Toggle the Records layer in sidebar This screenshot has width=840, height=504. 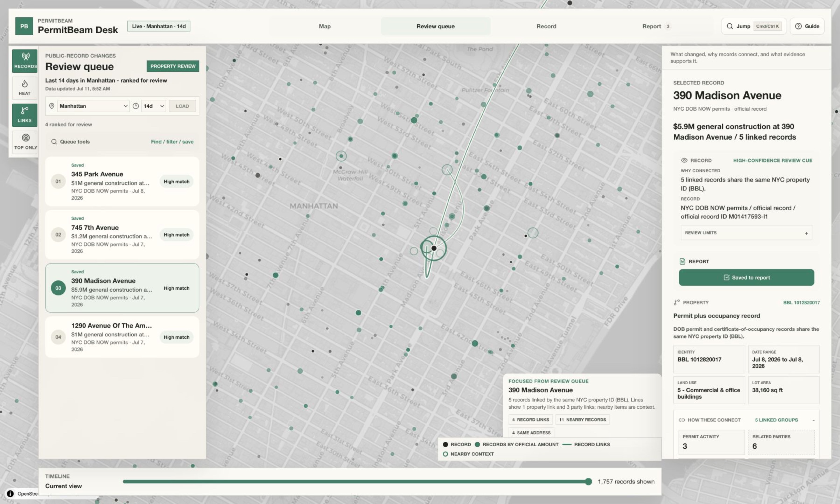pyautogui.click(x=25, y=61)
